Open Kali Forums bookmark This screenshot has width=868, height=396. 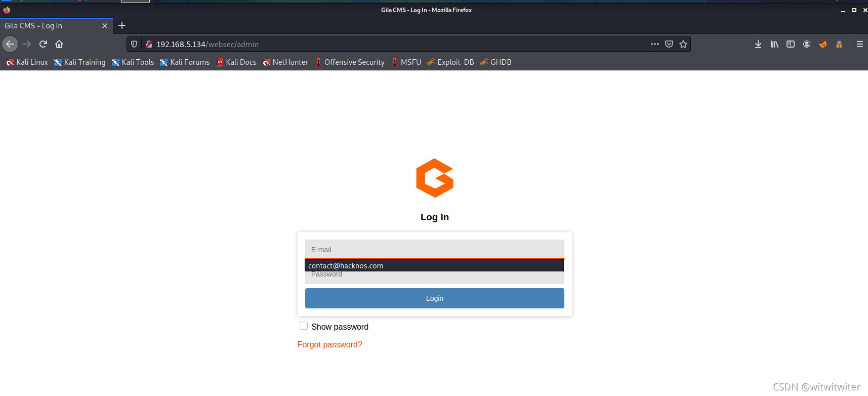tap(185, 62)
